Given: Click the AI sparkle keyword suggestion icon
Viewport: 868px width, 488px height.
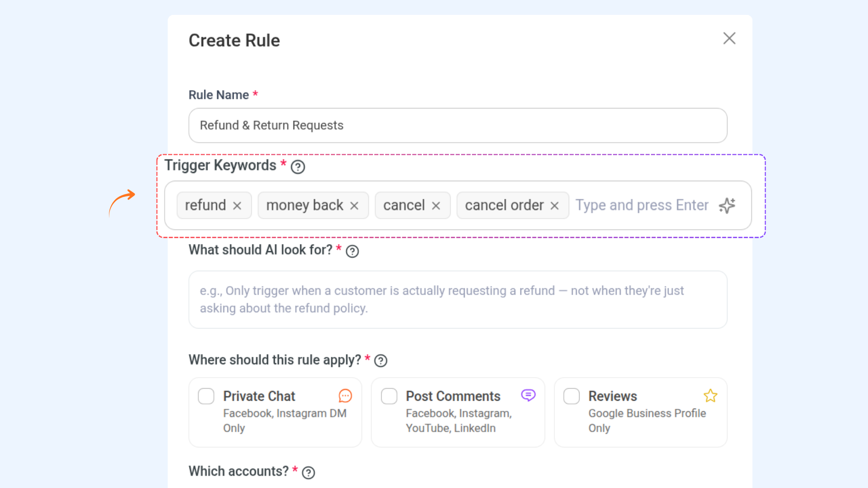Looking at the screenshot, I should 727,206.
